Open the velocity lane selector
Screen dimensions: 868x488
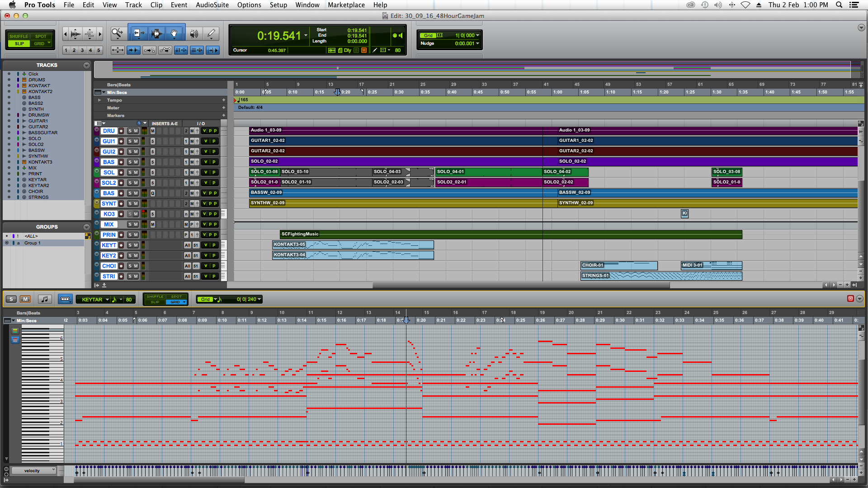pos(33,470)
